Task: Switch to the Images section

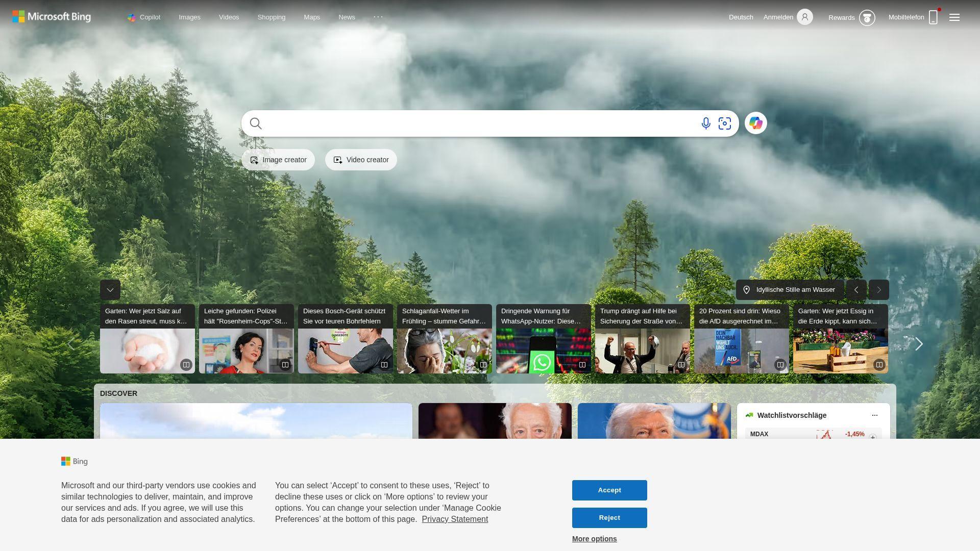Action: pos(189,17)
